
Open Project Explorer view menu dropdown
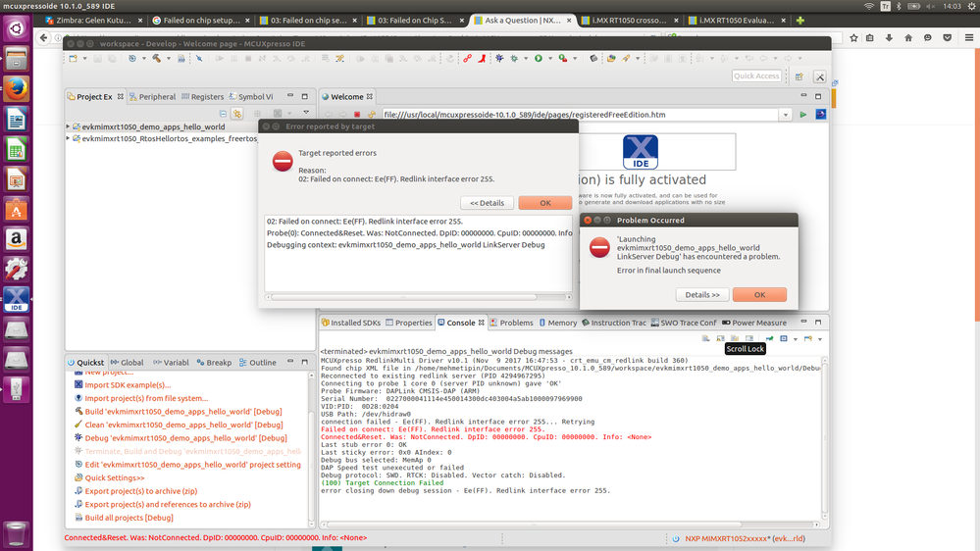tap(306, 113)
